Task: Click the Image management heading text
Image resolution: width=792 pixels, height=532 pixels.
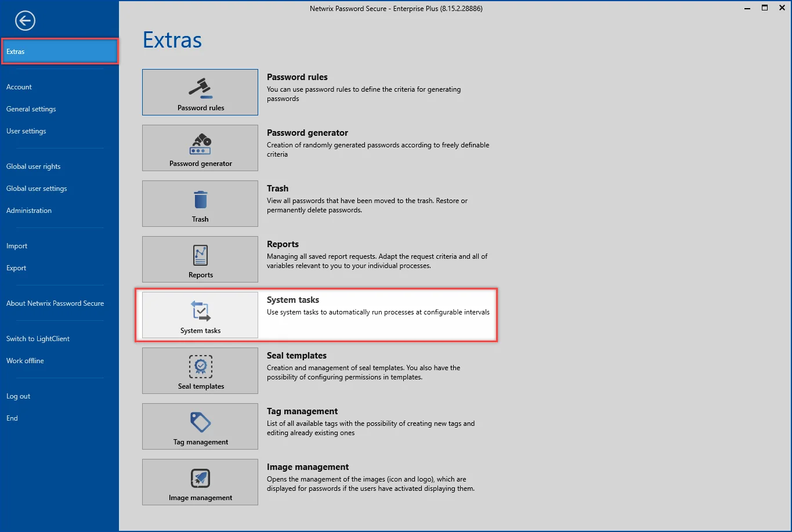Action: (x=308, y=467)
